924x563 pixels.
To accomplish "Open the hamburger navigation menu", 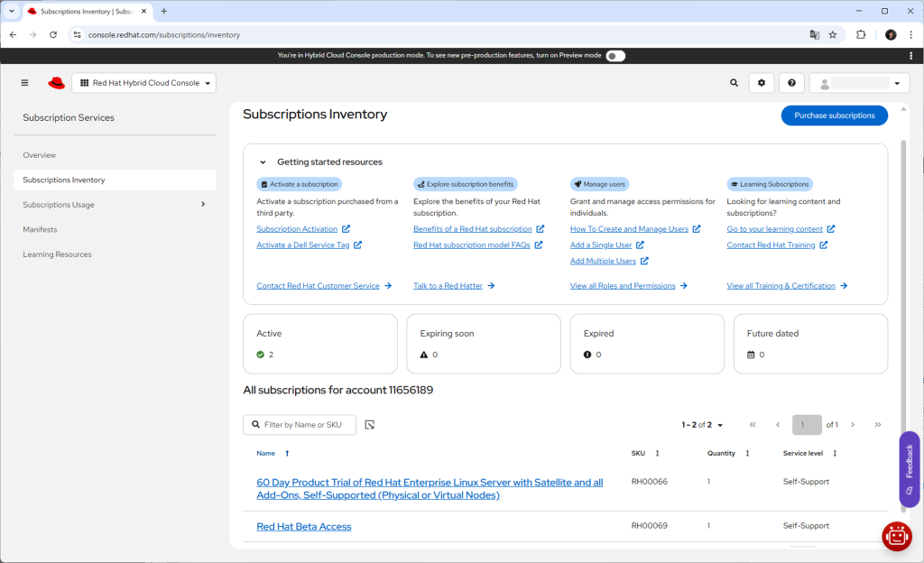I will [x=24, y=83].
